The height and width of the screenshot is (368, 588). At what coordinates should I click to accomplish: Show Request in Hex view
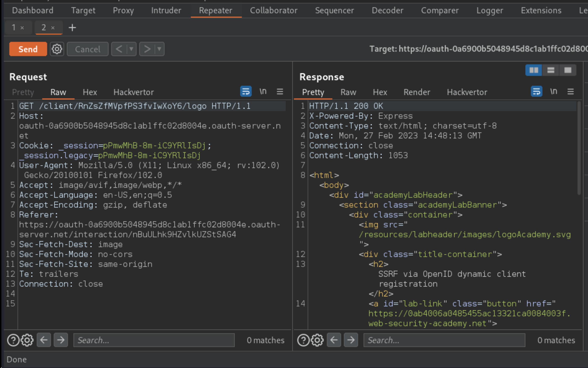point(90,92)
